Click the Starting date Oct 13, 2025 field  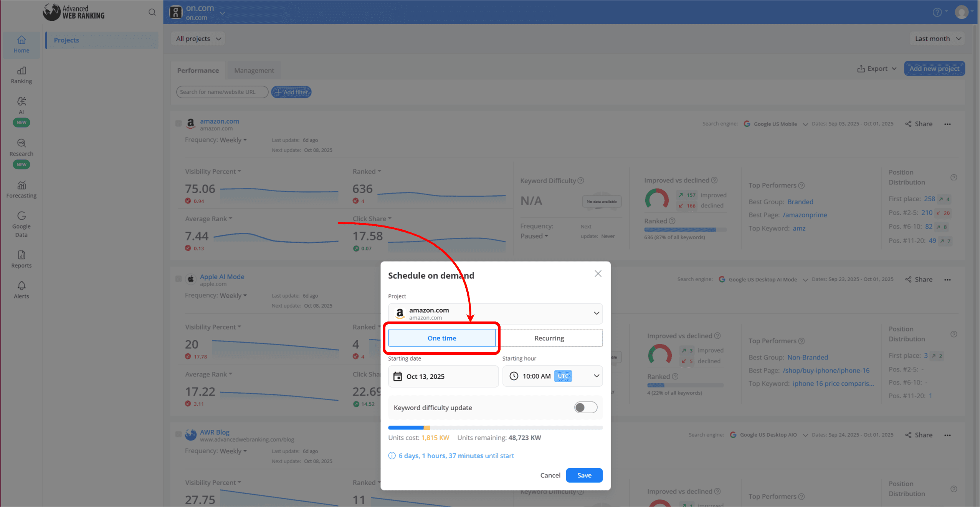coord(443,376)
